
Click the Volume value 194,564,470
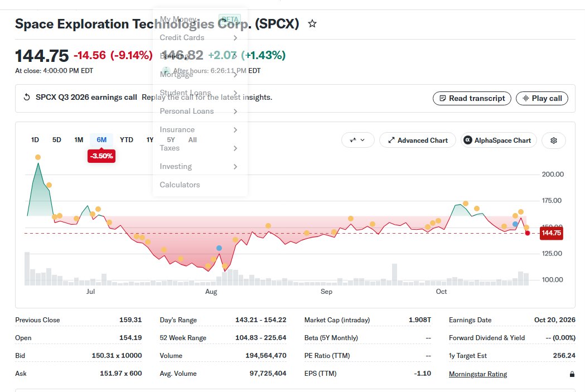265,355
